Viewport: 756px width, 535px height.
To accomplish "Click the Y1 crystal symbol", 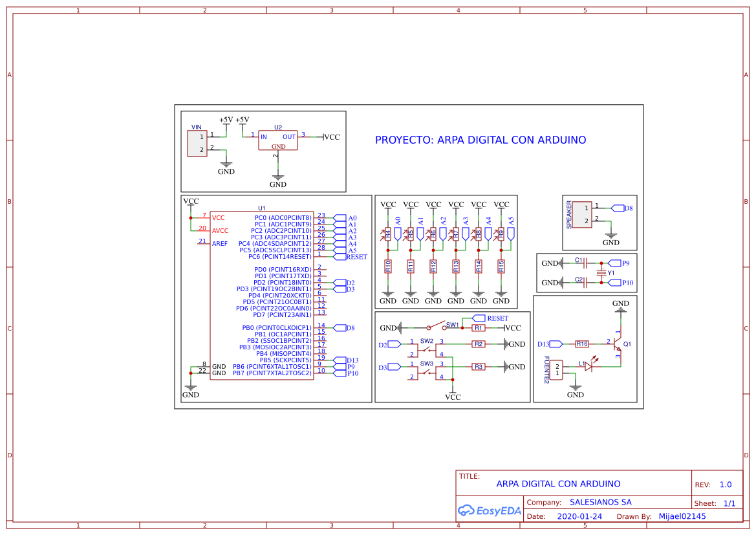I will click(x=601, y=273).
